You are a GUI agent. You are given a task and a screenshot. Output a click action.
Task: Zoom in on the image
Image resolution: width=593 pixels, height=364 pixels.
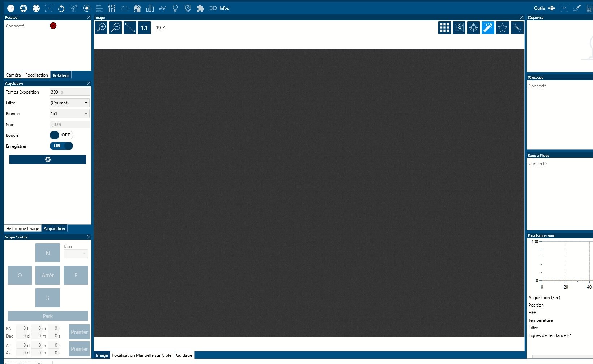(101, 27)
